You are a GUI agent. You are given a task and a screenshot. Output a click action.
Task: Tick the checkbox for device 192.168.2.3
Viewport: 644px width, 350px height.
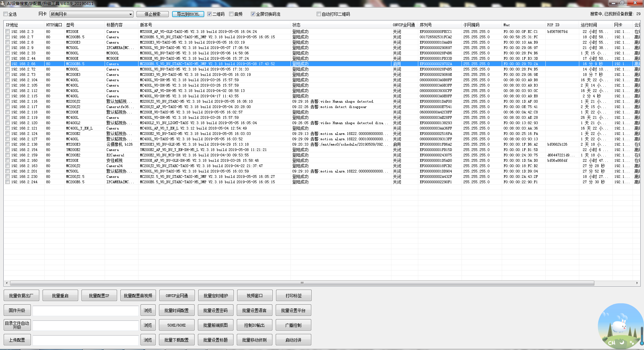coord(7,32)
